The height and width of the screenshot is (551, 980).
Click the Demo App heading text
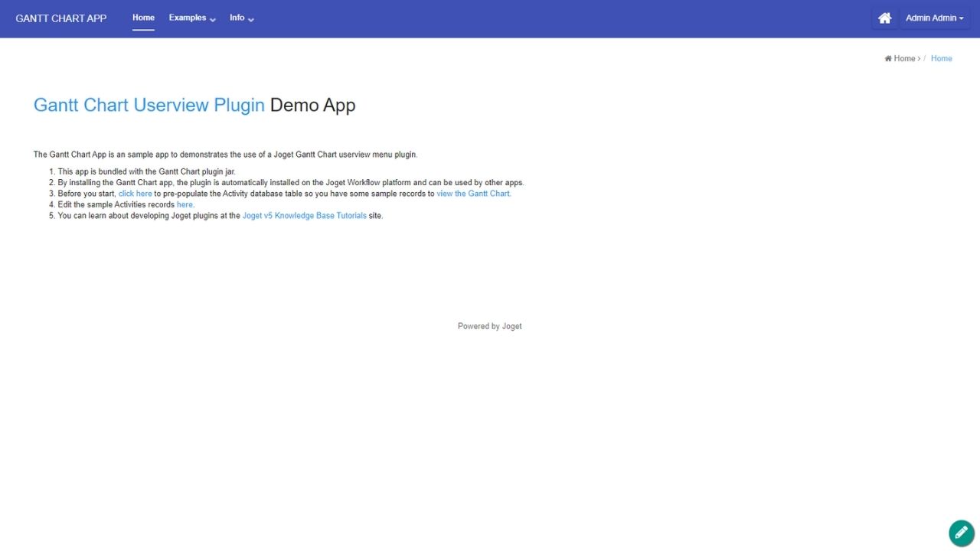click(312, 105)
